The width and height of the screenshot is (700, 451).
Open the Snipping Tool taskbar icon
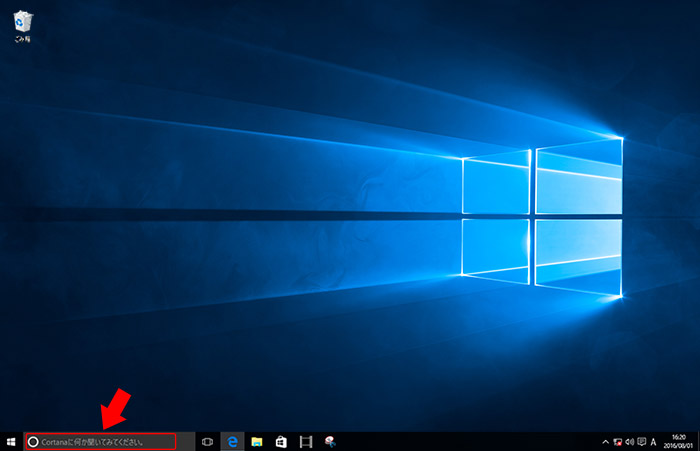330,442
